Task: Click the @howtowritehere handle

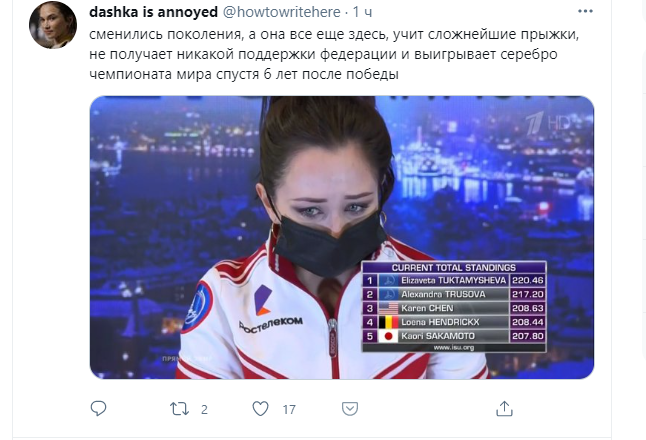Action: point(282,12)
